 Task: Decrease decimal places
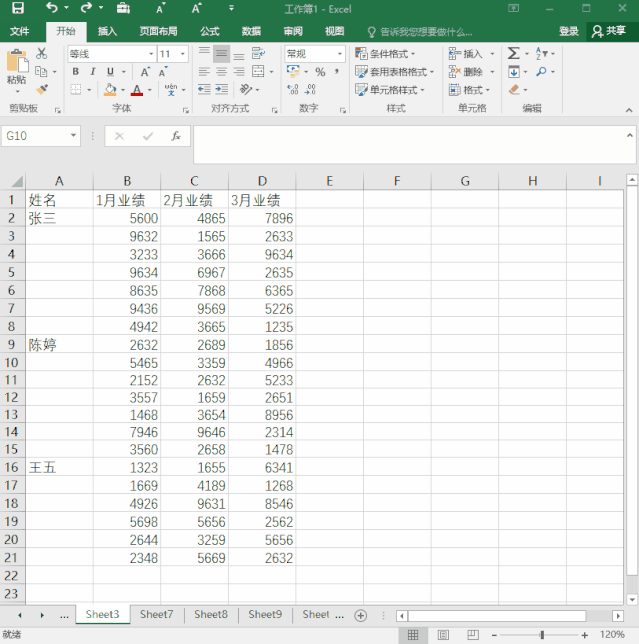pyautogui.click(x=310, y=90)
